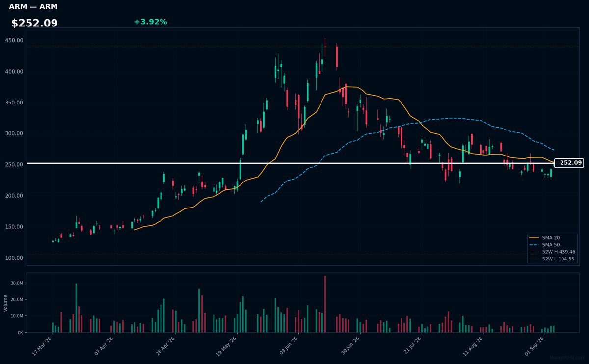Click the tallest red volume bar
The width and height of the screenshot is (589, 364).
point(325,304)
